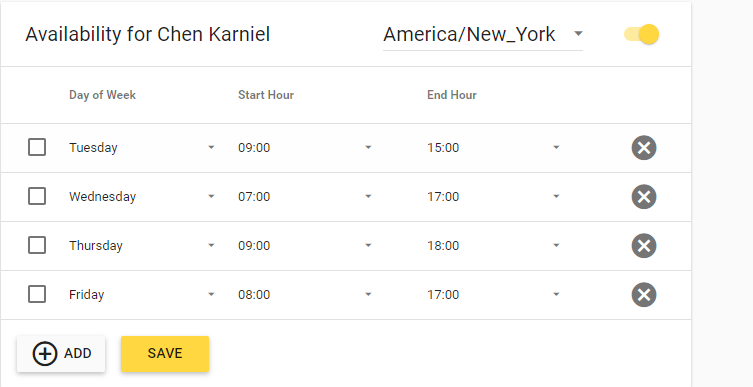Expand the Friday start hour 08:00 dropdown
Screen dimensions: 753x387
click(305, 294)
